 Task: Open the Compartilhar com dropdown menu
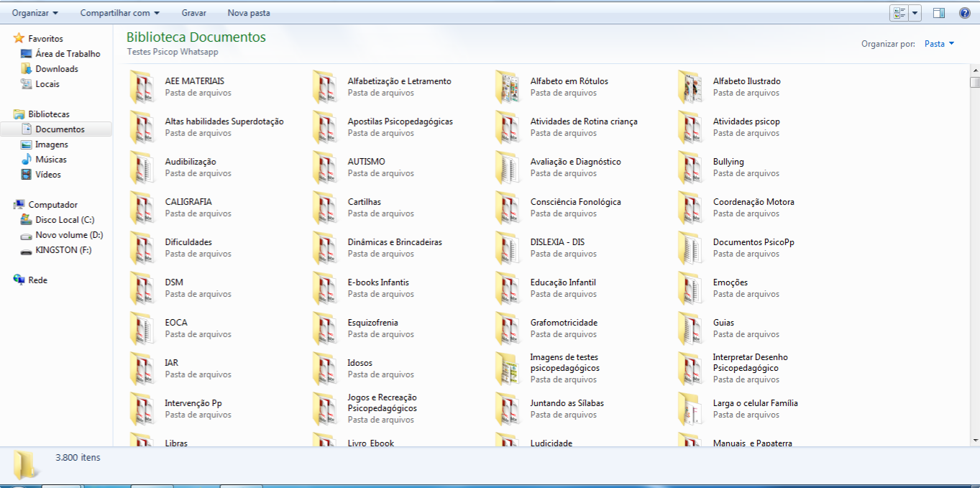[x=120, y=13]
